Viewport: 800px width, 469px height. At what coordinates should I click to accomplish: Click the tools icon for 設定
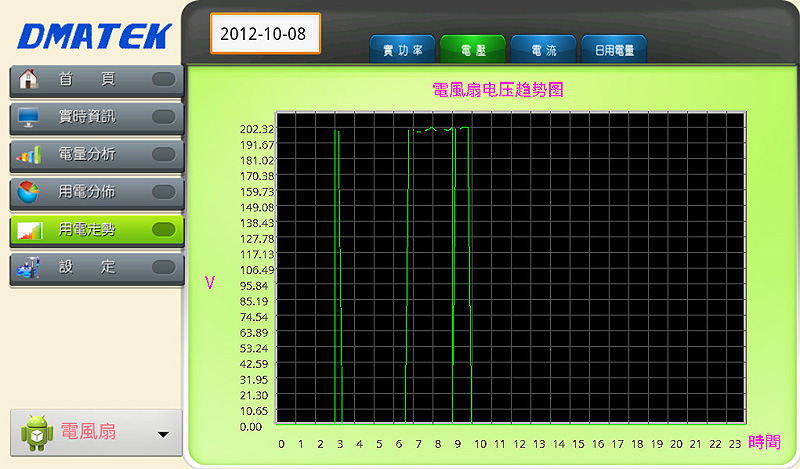[x=29, y=267]
